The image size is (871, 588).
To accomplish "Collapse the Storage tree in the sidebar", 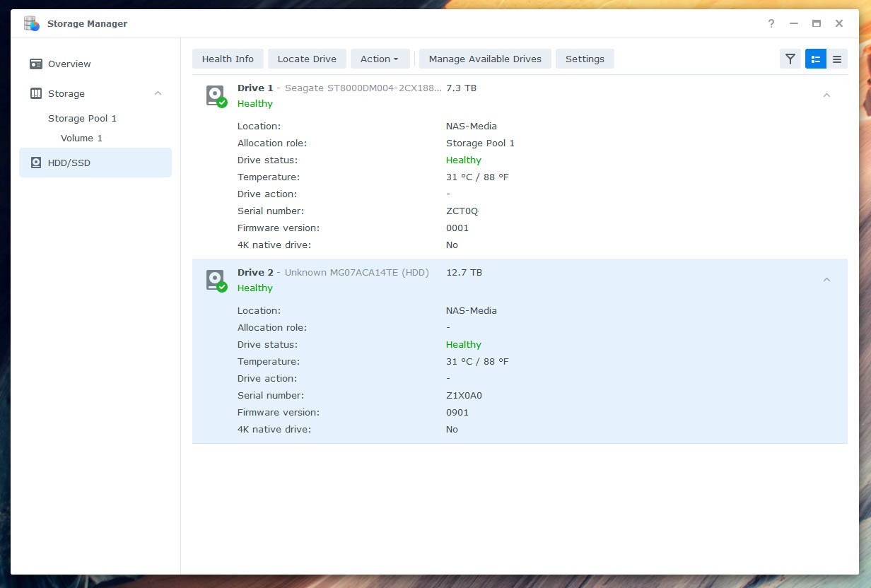I will [x=158, y=93].
